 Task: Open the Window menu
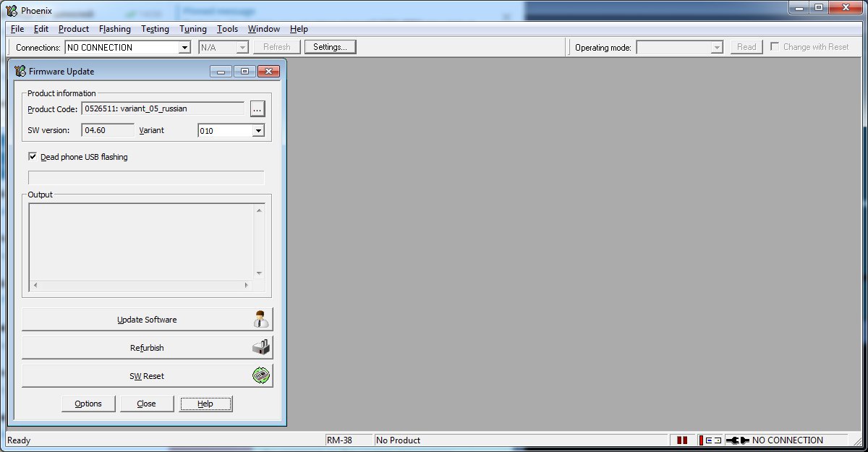coord(264,29)
